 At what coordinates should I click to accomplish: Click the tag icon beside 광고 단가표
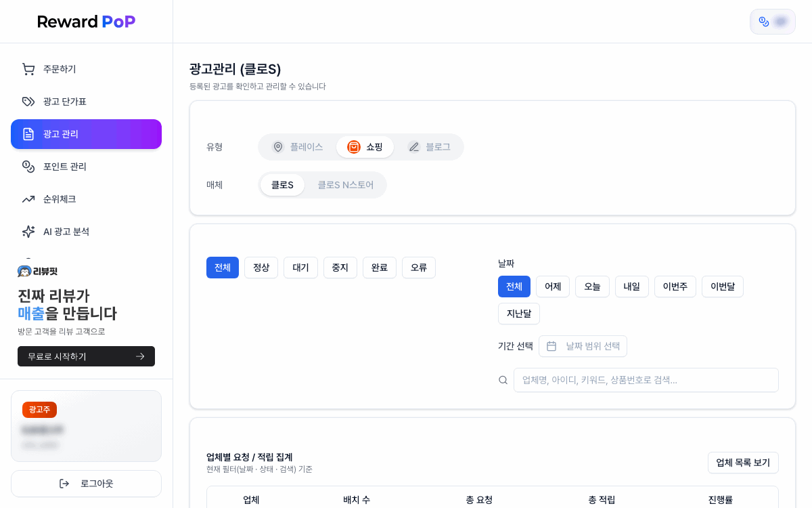pyautogui.click(x=28, y=102)
